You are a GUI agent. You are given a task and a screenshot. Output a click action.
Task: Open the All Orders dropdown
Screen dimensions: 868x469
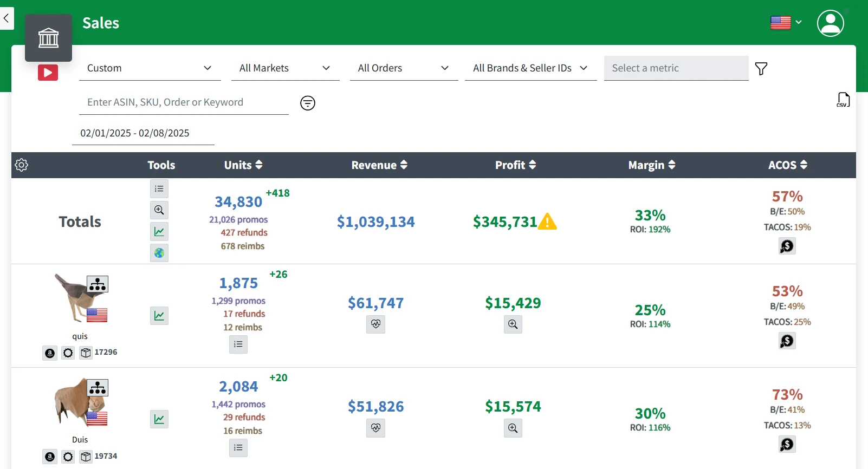[404, 68]
